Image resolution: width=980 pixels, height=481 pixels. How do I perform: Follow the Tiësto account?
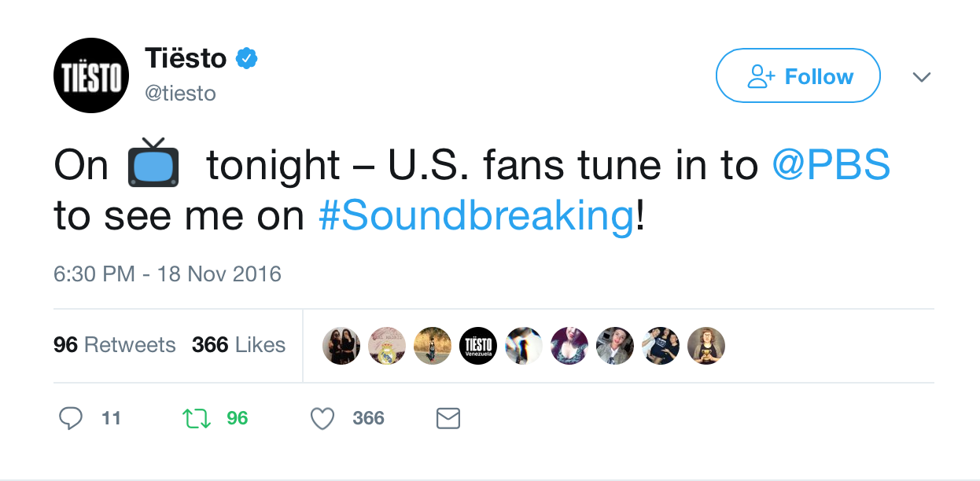798,75
